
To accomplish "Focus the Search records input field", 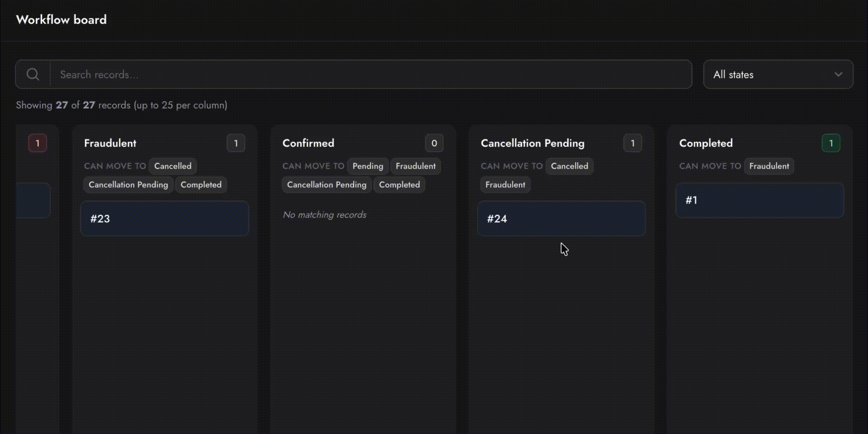I will [x=371, y=74].
